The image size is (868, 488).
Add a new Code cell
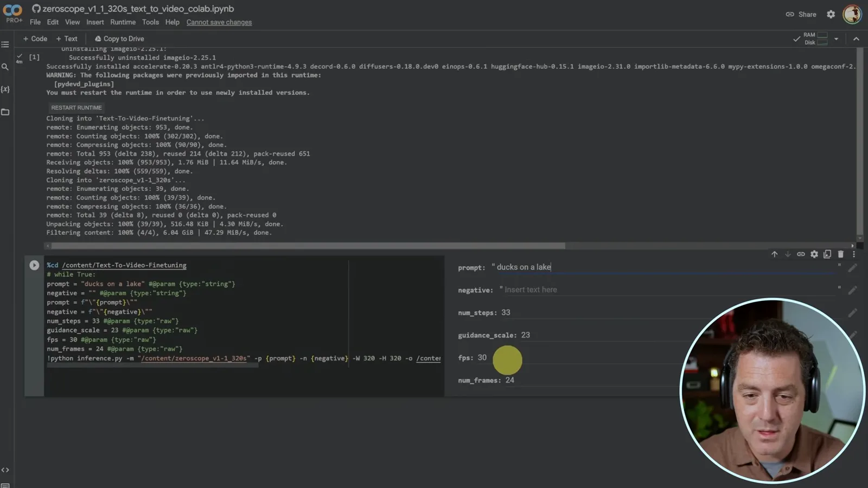35,39
